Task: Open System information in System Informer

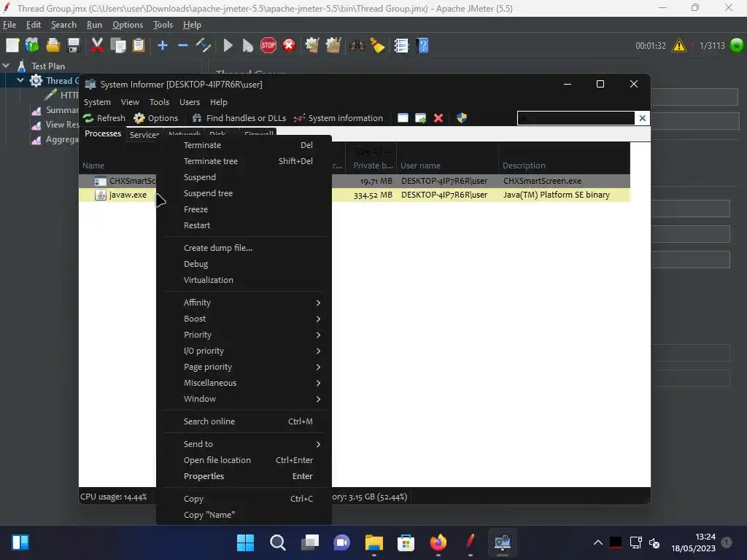Action: coord(338,118)
